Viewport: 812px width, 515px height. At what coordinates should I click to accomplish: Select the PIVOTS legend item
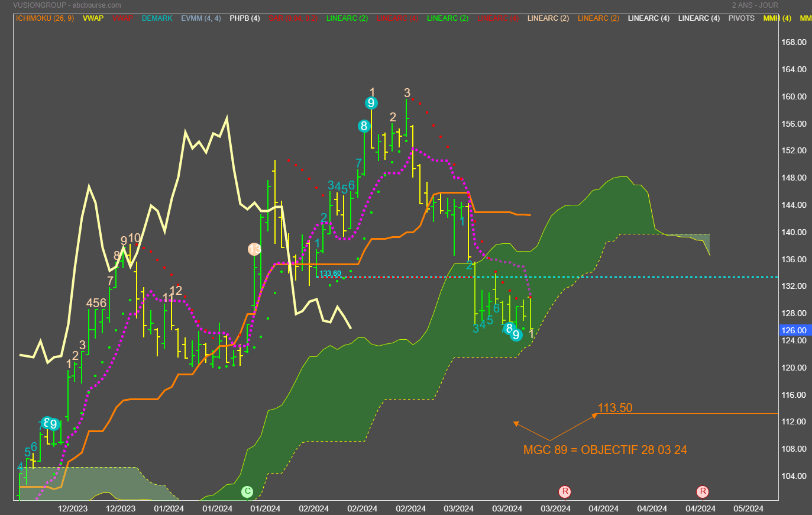(741, 18)
